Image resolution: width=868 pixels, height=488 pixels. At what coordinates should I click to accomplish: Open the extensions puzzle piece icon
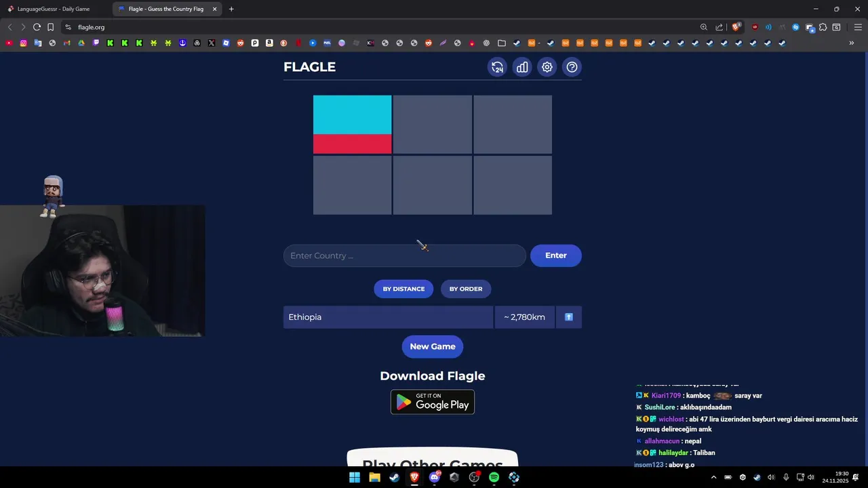point(823,27)
